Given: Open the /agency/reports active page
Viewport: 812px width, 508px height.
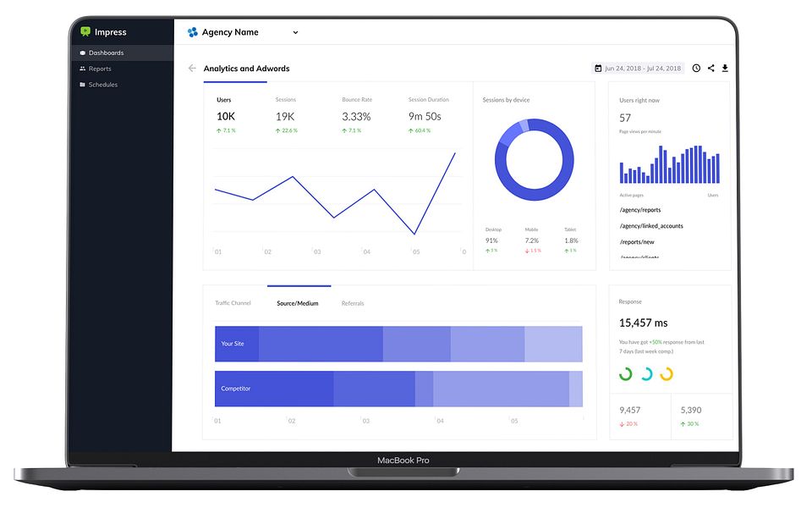Looking at the screenshot, I should point(640,210).
